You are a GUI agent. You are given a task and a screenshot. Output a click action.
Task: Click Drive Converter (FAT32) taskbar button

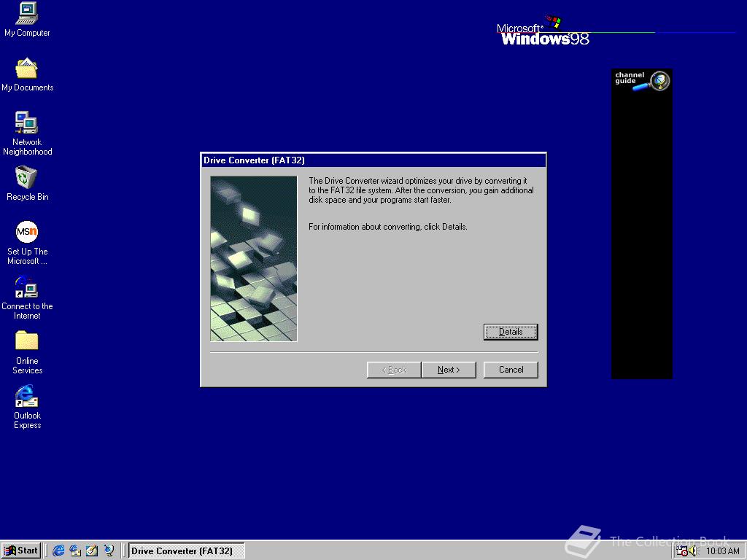pyautogui.click(x=186, y=551)
